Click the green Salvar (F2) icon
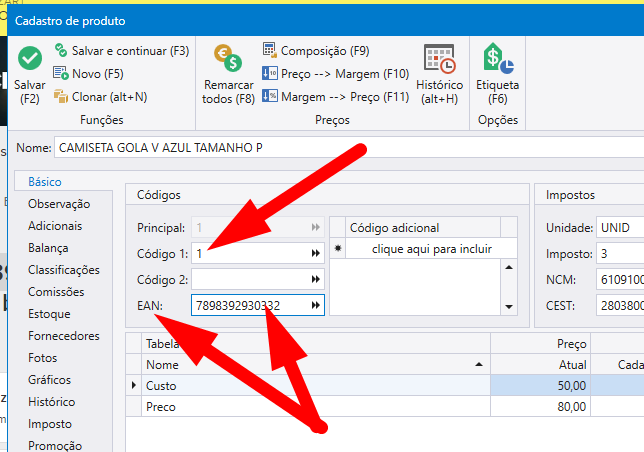This screenshot has height=452, width=644. click(29, 59)
